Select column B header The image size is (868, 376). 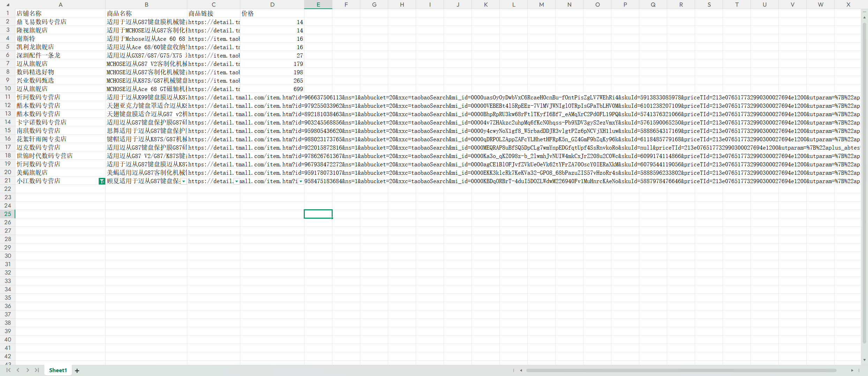pyautogui.click(x=146, y=5)
